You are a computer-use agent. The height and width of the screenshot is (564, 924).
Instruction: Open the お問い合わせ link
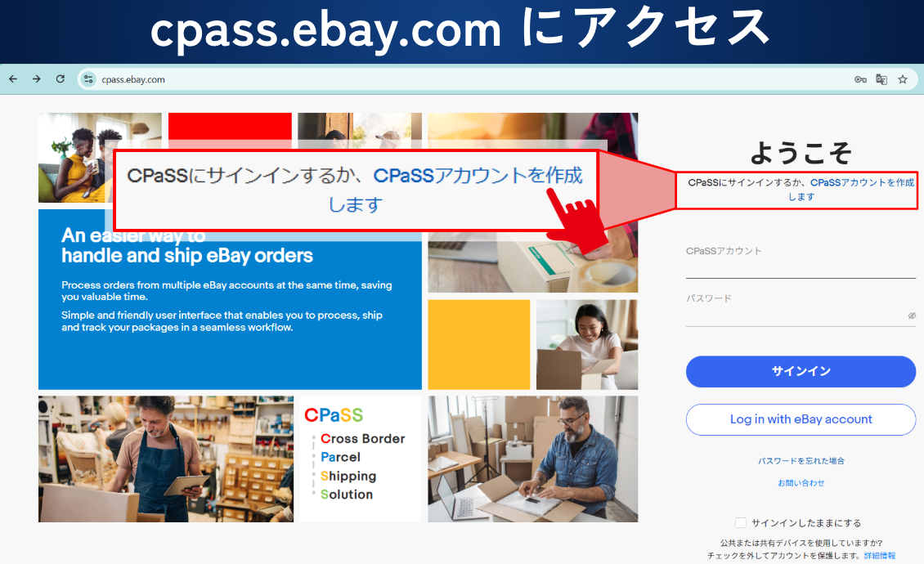(801, 483)
